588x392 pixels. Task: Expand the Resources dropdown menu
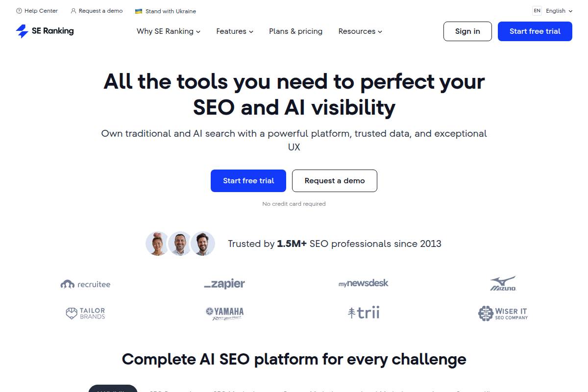coord(360,31)
